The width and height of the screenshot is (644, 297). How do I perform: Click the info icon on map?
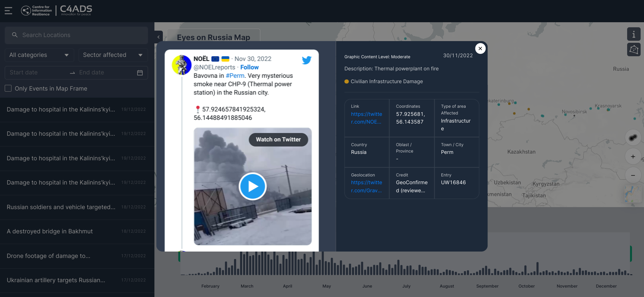click(x=634, y=34)
